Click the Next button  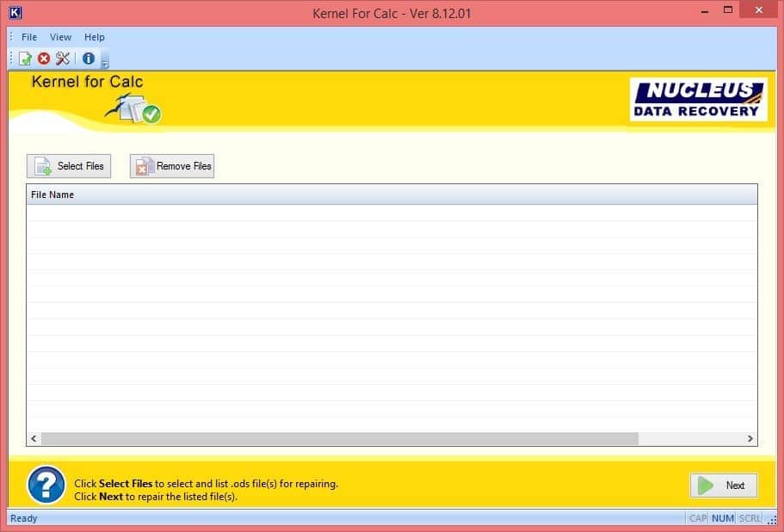tap(724, 485)
